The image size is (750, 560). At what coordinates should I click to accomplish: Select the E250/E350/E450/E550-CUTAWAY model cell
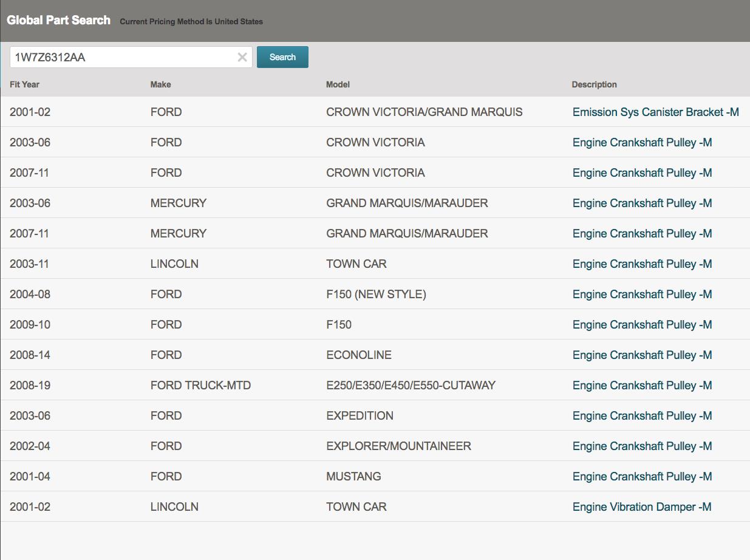click(x=411, y=385)
